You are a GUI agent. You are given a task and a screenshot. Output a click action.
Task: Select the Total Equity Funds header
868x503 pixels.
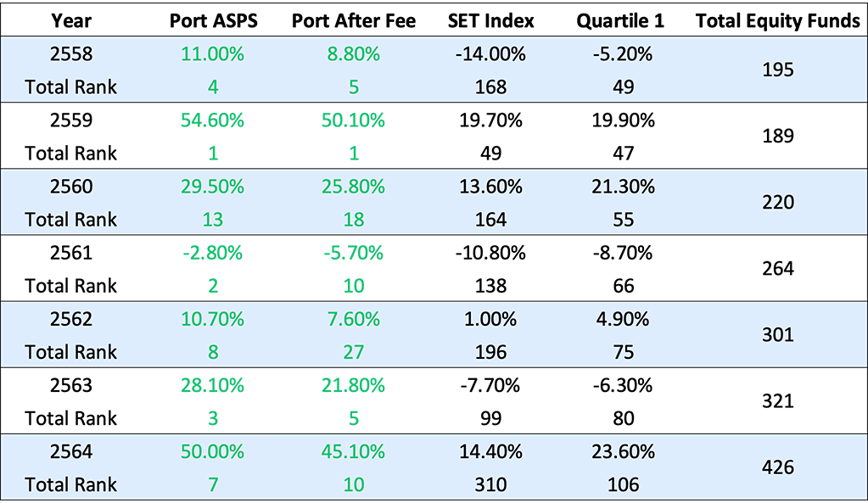pos(778,21)
